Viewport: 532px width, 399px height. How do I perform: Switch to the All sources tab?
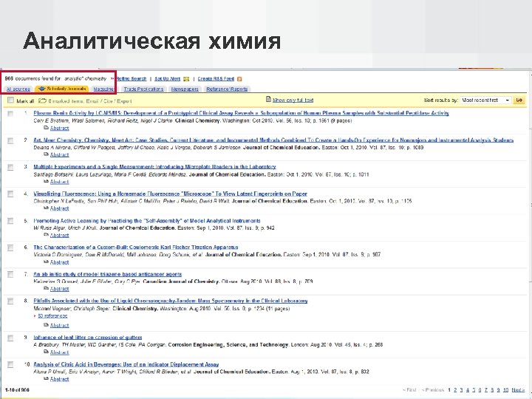pyautogui.click(x=18, y=89)
